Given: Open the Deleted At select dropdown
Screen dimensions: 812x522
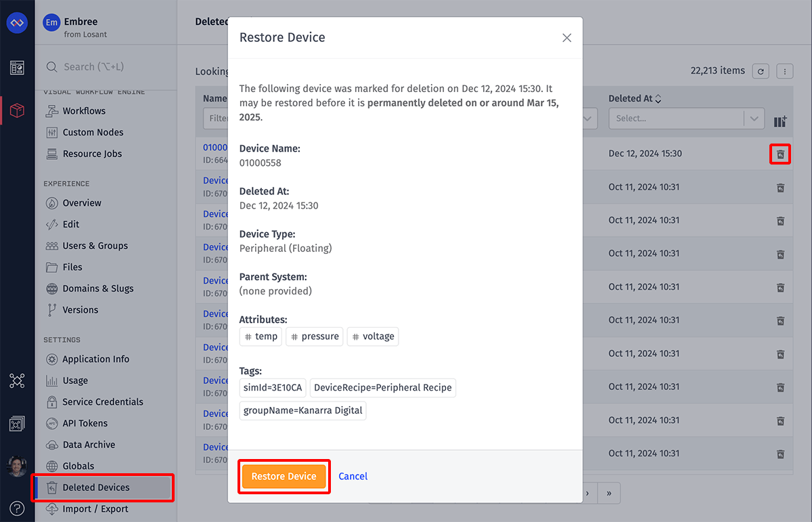Looking at the screenshot, I should (686, 118).
